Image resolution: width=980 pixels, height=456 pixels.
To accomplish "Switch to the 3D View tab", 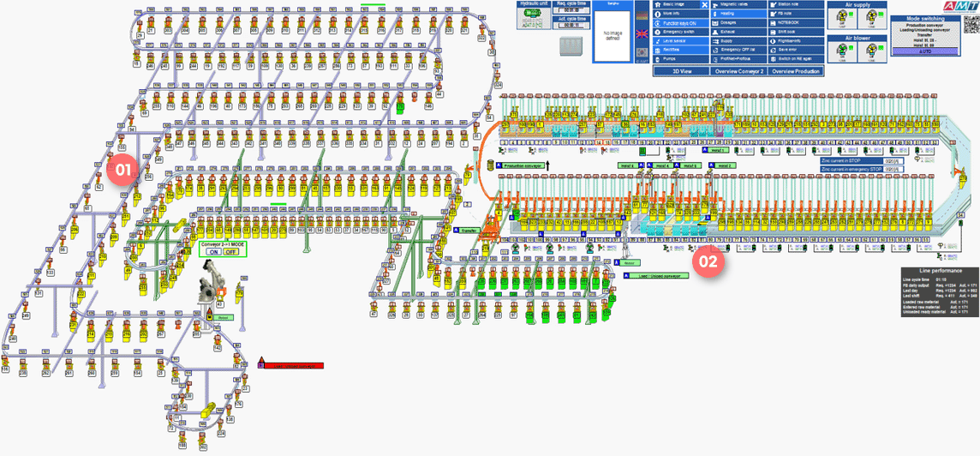I will coord(680,72).
